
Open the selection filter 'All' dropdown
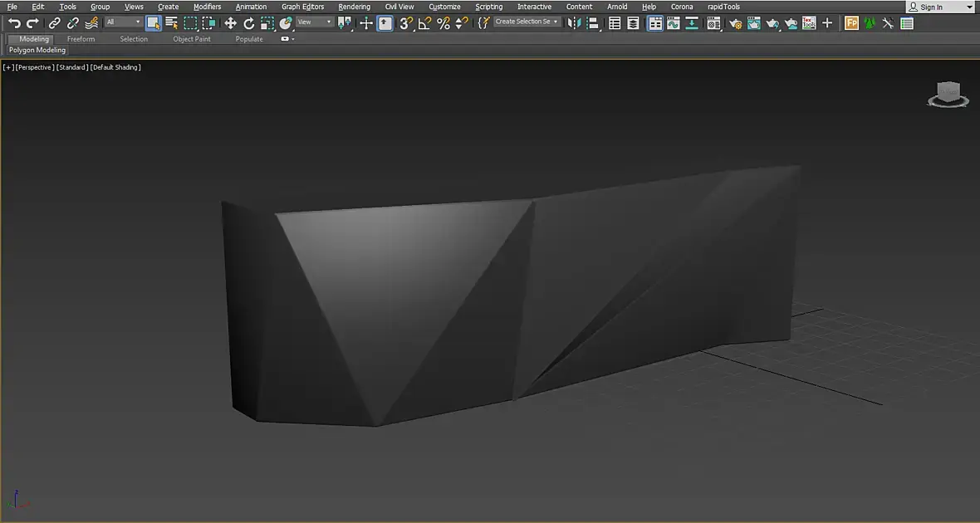(124, 22)
